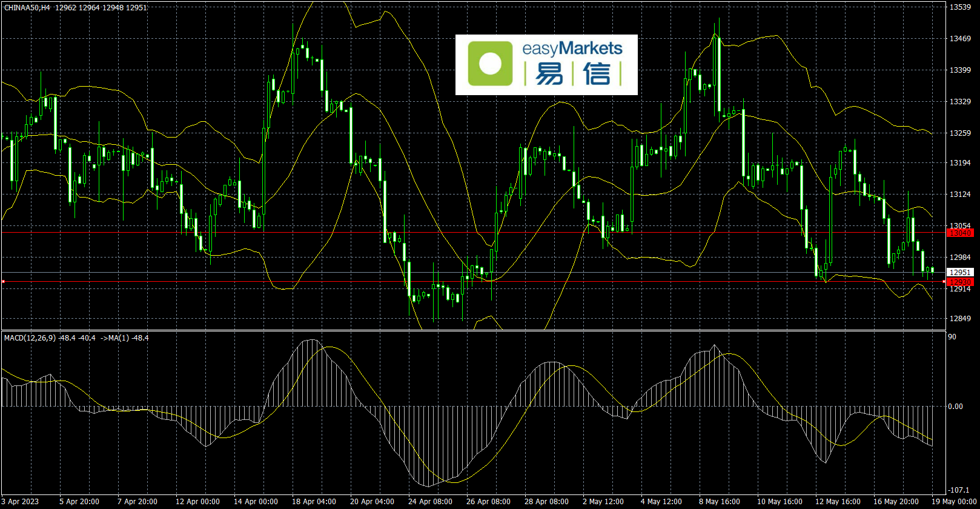Click the MACD scale value 0.00
This screenshot has width=980, height=509.
[x=955, y=407]
